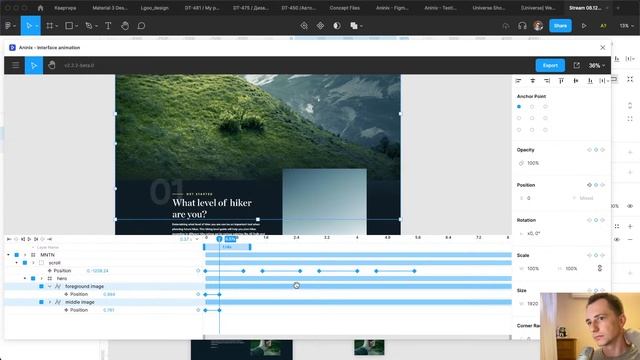Select the bottom-right anchor point

pyautogui.click(x=545, y=130)
